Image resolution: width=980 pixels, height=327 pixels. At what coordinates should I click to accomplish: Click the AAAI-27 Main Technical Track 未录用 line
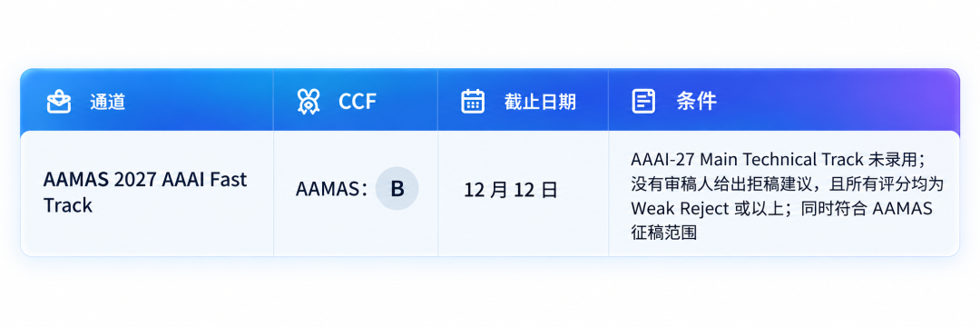[778, 160]
